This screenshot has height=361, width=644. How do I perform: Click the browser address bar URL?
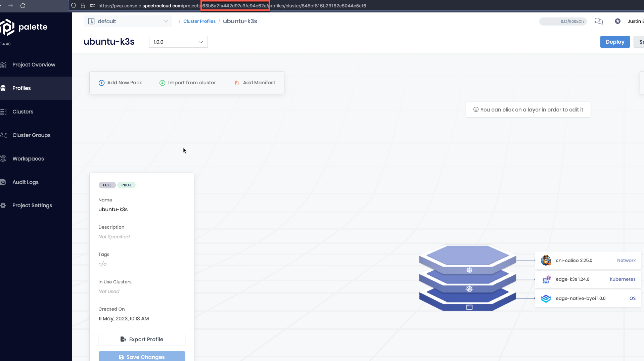pyautogui.click(x=232, y=6)
